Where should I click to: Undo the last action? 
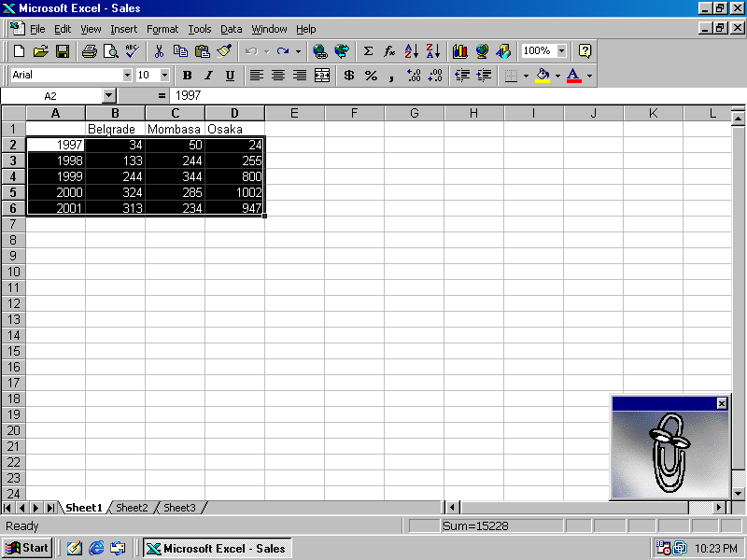click(251, 51)
